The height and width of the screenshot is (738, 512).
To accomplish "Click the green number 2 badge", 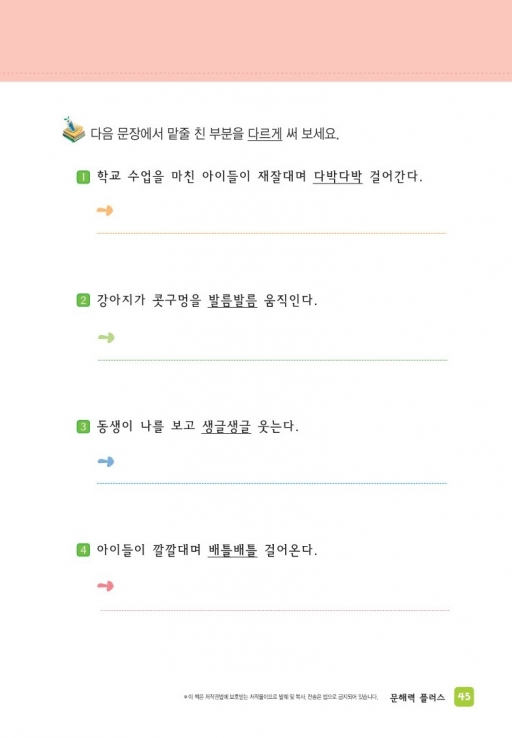I will click(x=83, y=300).
